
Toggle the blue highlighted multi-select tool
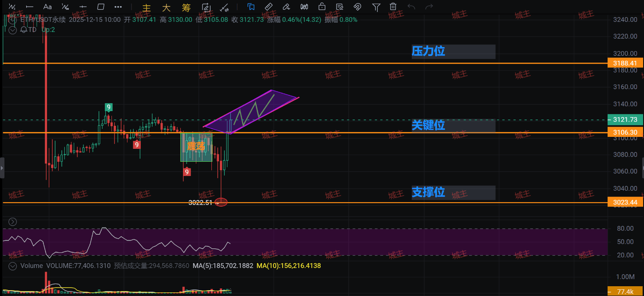[251, 7]
